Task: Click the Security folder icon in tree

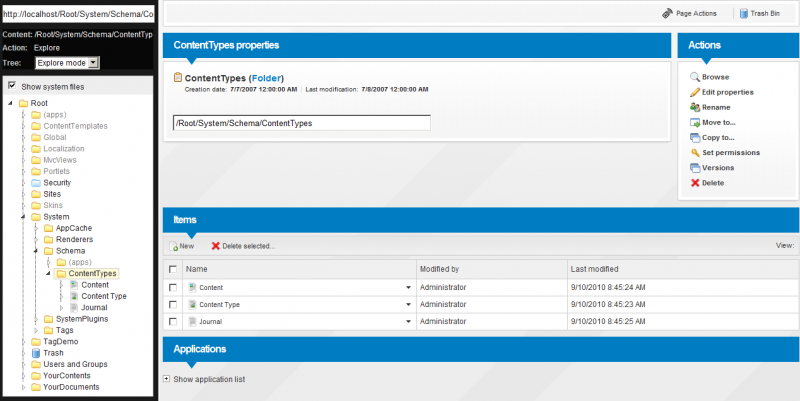Action: point(36,183)
